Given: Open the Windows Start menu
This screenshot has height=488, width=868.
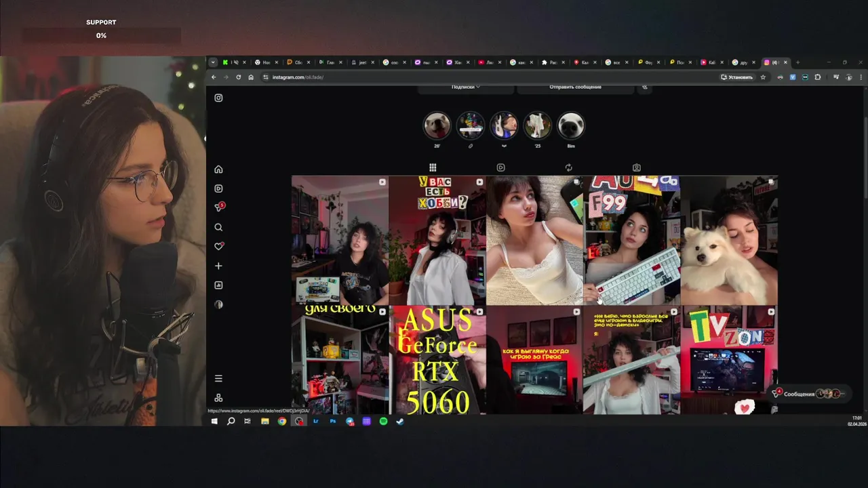Looking at the screenshot, I should (x=214, y=421).
